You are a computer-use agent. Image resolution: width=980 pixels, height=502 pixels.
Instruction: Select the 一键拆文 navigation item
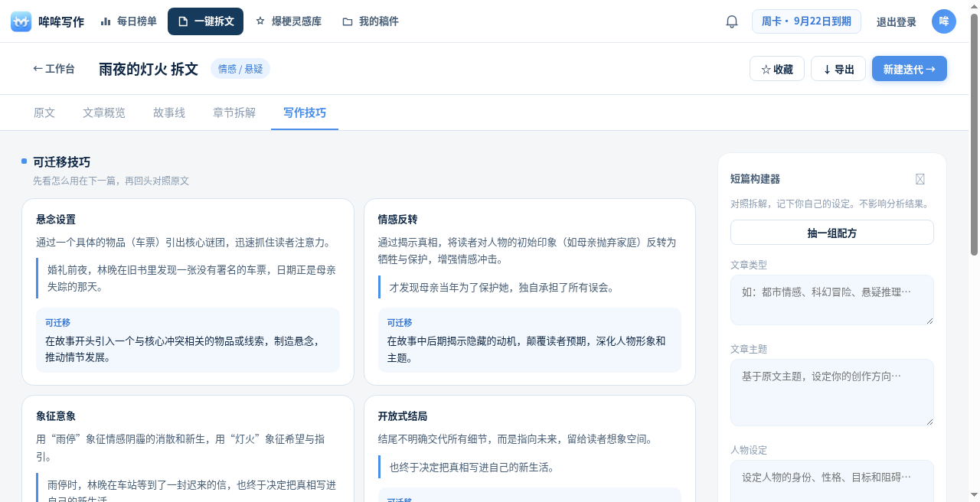pos(205,21)
